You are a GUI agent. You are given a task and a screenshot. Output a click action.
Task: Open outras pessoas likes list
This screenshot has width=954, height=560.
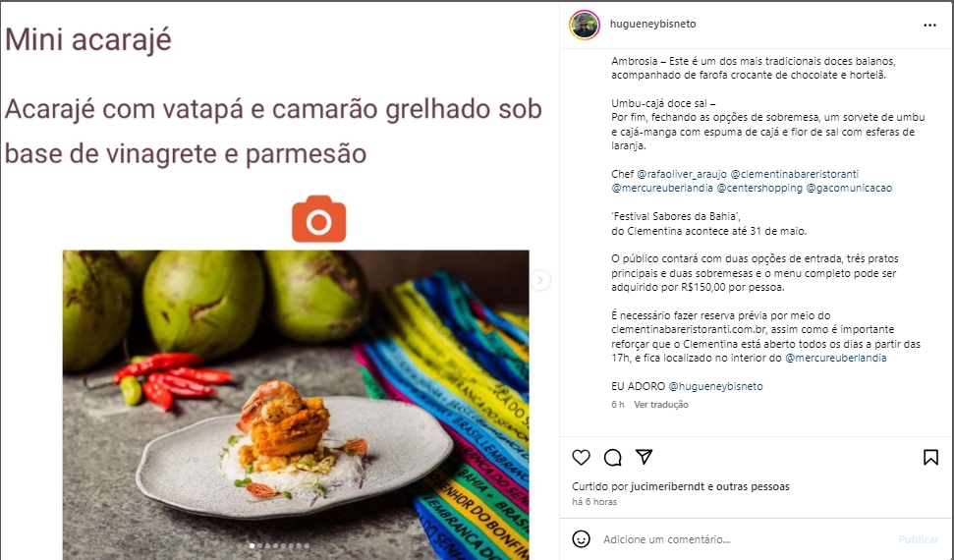click(x=753, y=486)
